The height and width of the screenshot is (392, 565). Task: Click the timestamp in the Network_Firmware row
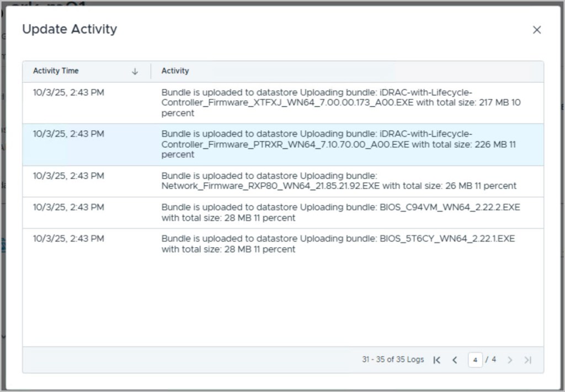(68, 176)
